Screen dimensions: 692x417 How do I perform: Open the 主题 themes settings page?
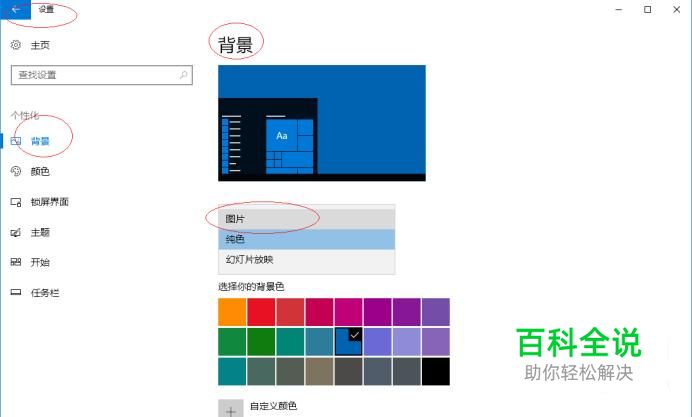[30, 232]
